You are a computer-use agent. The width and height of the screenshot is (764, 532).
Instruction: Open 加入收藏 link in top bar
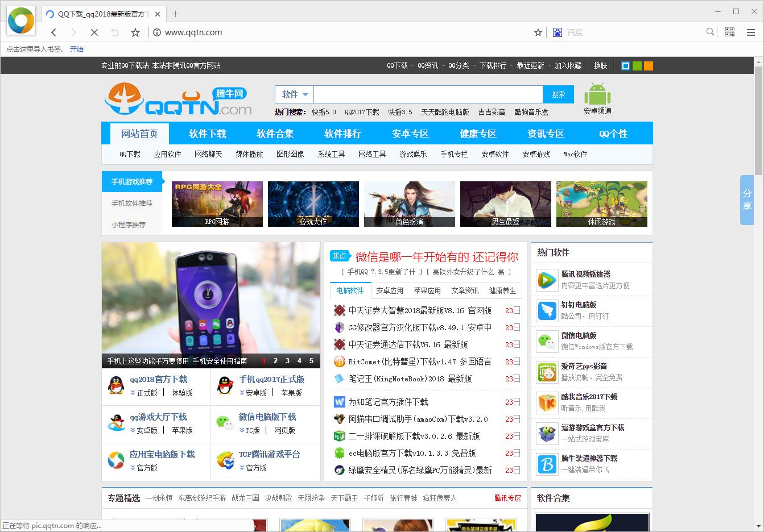568,65
